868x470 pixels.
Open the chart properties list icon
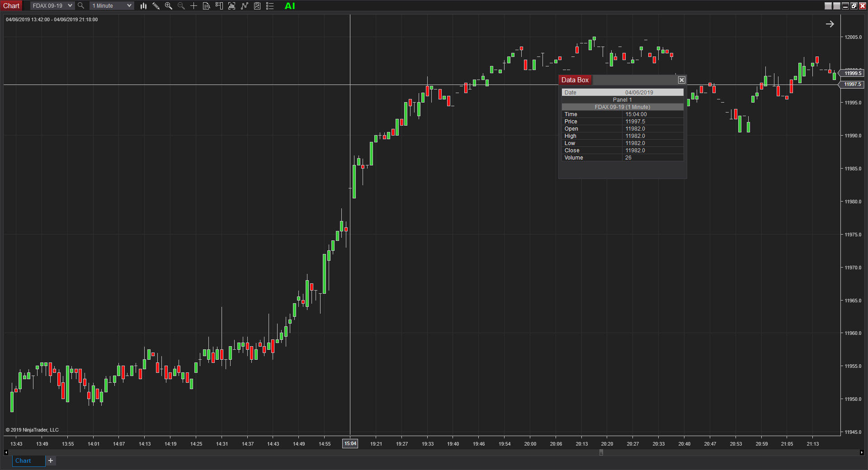point(270,6)
